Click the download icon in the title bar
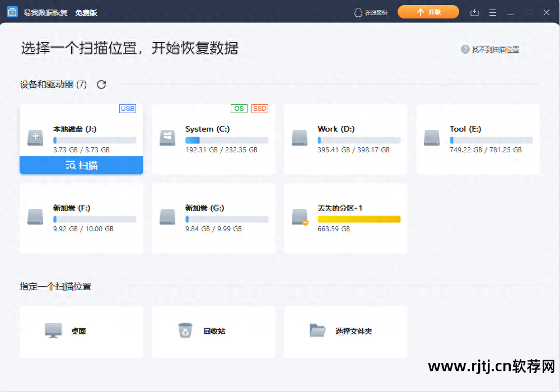560x392 pixels. click(474, 12)
